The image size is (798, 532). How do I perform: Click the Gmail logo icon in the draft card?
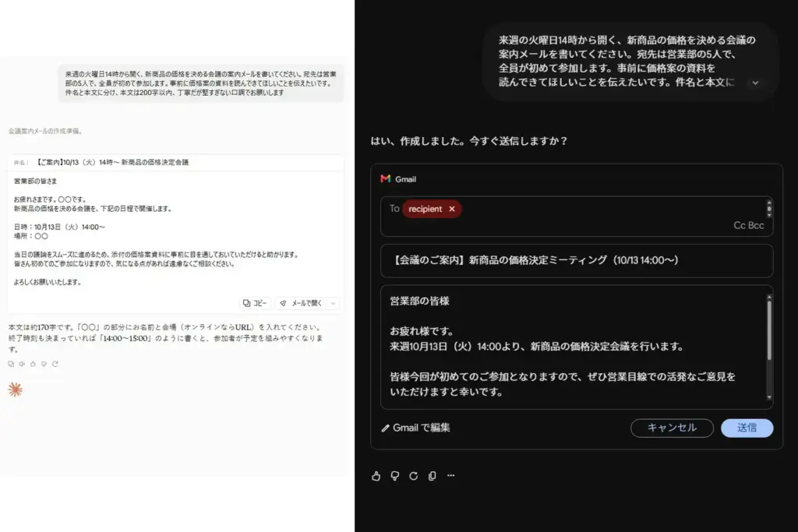[x=385, y=178]
